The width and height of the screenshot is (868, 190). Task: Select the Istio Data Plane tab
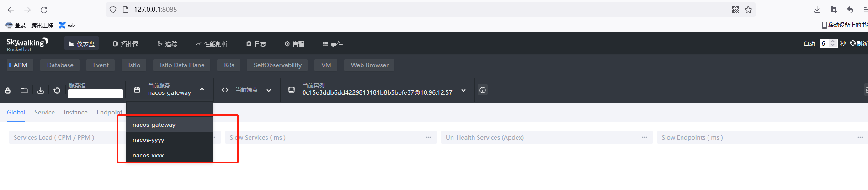tap(182, 65)
